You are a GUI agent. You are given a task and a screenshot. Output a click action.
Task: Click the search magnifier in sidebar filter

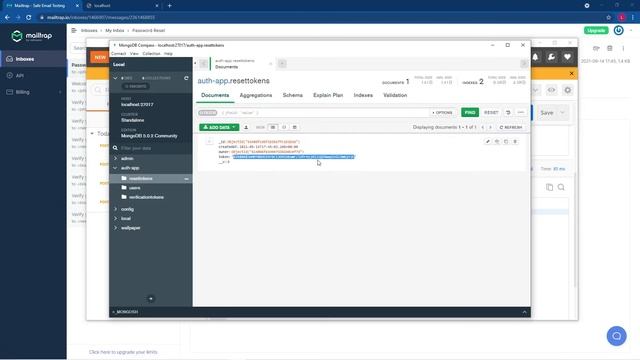click(116, 148)
